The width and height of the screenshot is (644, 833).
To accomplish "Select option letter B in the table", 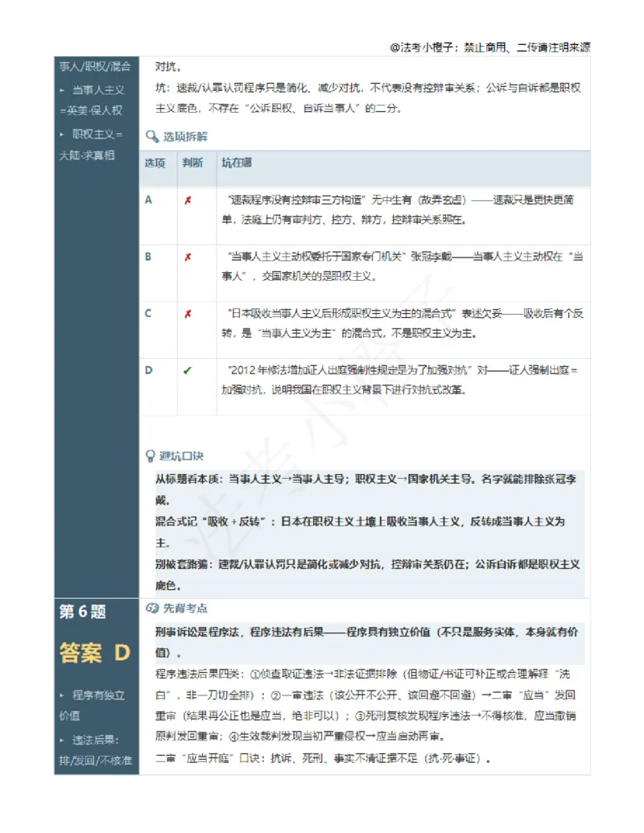I will point(148,257).
